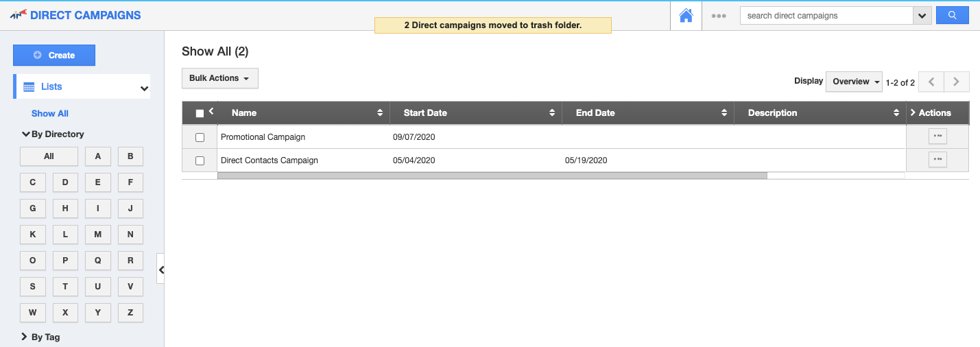Filter directory by letter U
This screenshot has width=980, height=347.
pyautogui.click(x=98, y=287)
